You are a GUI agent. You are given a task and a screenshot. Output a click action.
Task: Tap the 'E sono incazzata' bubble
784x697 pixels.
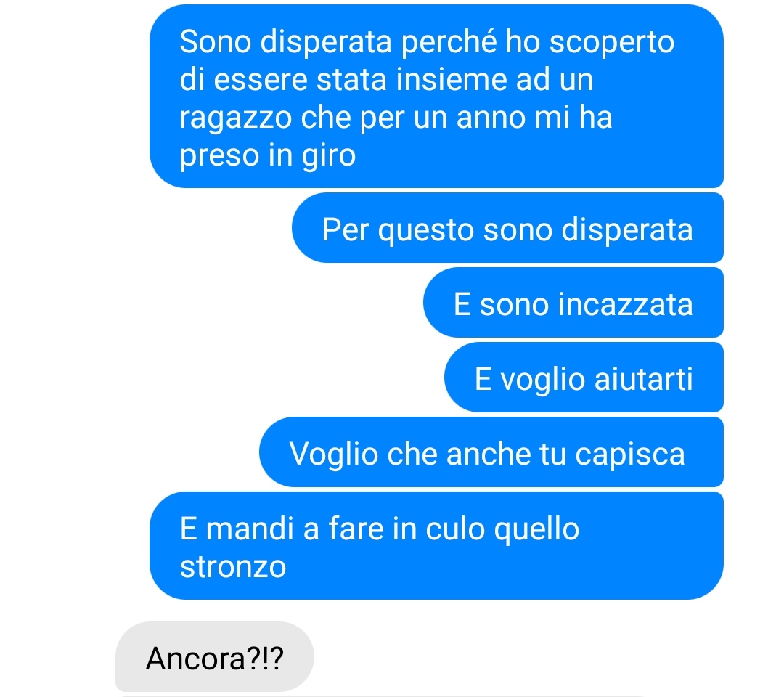(x=573, y=303)
